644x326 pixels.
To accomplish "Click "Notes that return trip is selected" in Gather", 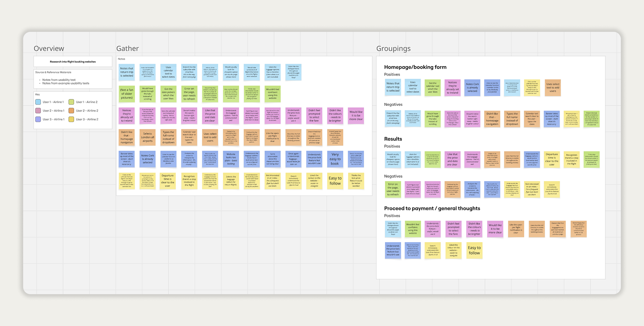I will click(x=127, y=72).
